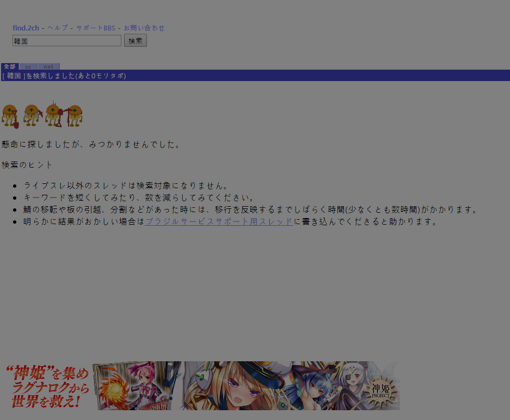Click the third helmet mascot with red spade
The height and width of the screenshot is (420, 510).
click(x=53, y=115)
